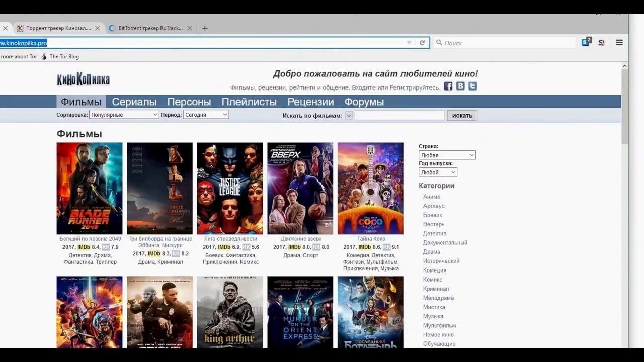Click the КиноКопилка site logo
Image resolution: width=644 pixels, height=362 pixels.
pyautogui.click(x=83, y=79)
